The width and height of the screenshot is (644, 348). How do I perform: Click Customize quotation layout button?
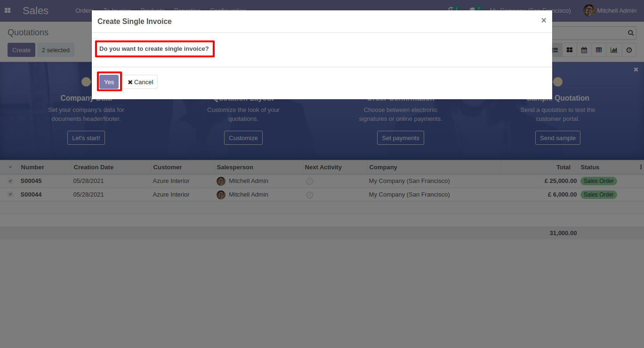tap(243, 138)
